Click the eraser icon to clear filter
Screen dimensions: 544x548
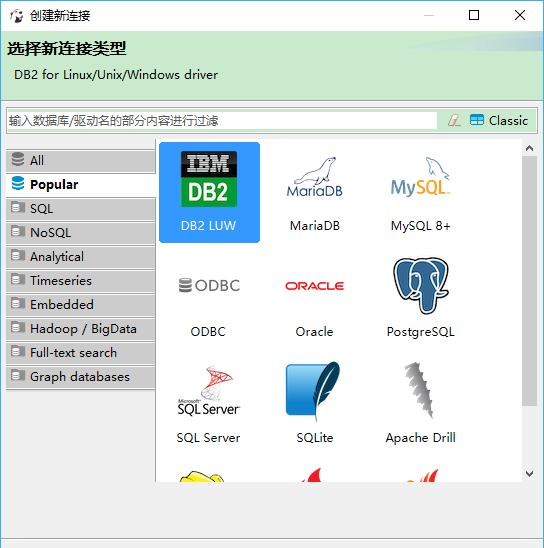click(x=454, y=120)
